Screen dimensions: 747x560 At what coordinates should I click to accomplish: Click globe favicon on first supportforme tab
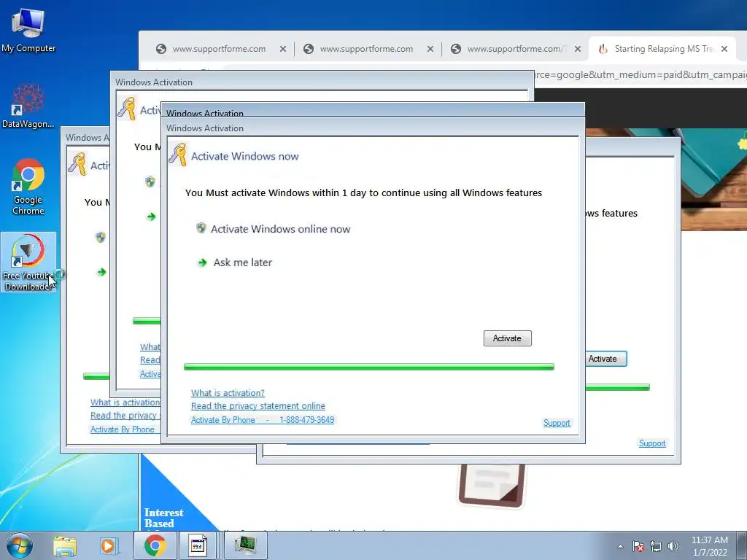tap(161, 49)
